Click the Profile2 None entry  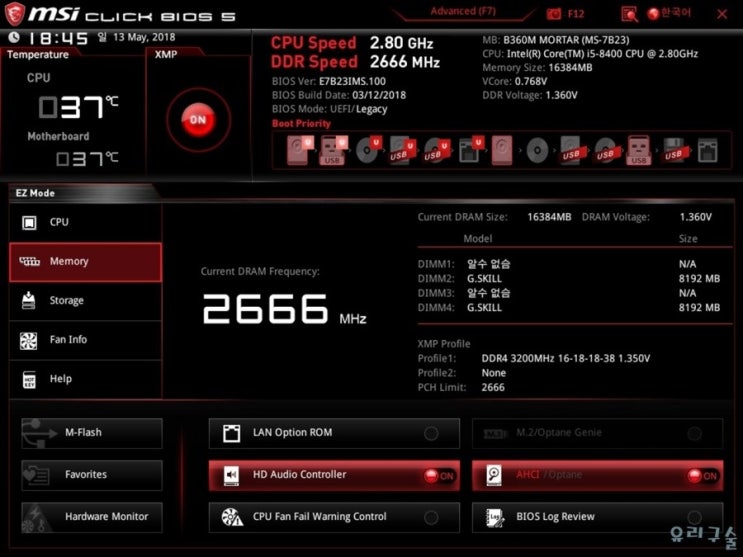point(462,373)
